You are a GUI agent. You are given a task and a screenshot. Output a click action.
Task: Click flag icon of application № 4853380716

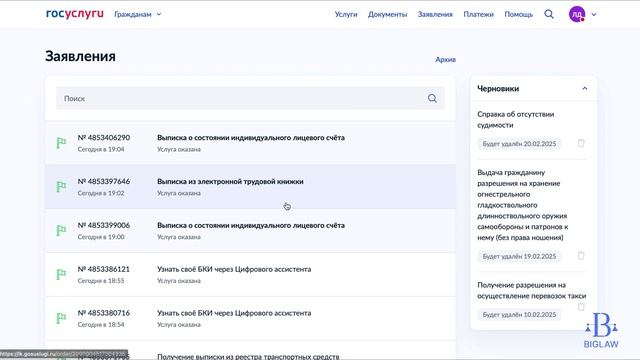click(61, 318)
